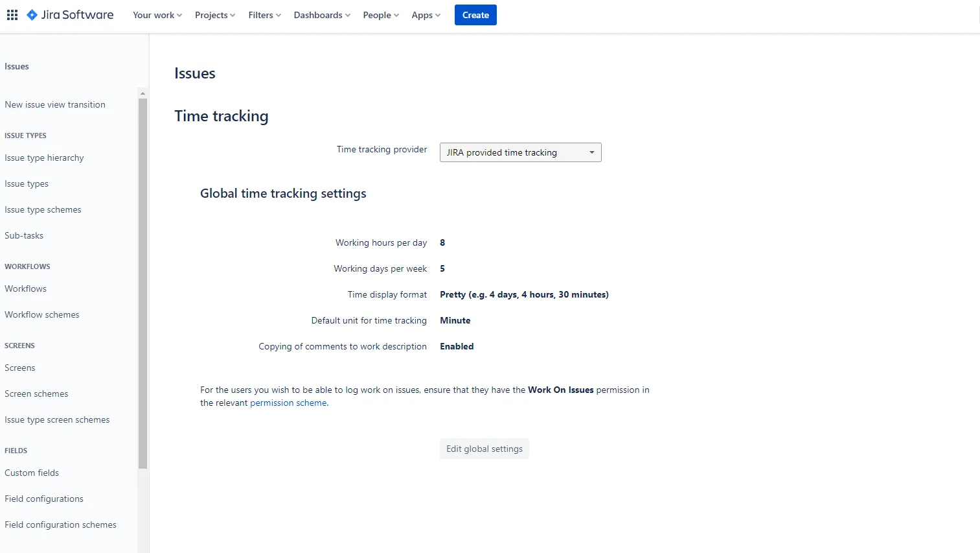Open the Sub-tasks settings page
Image resolution: width=980 pixels, height=553 pixels.
[x=24, y=235]
